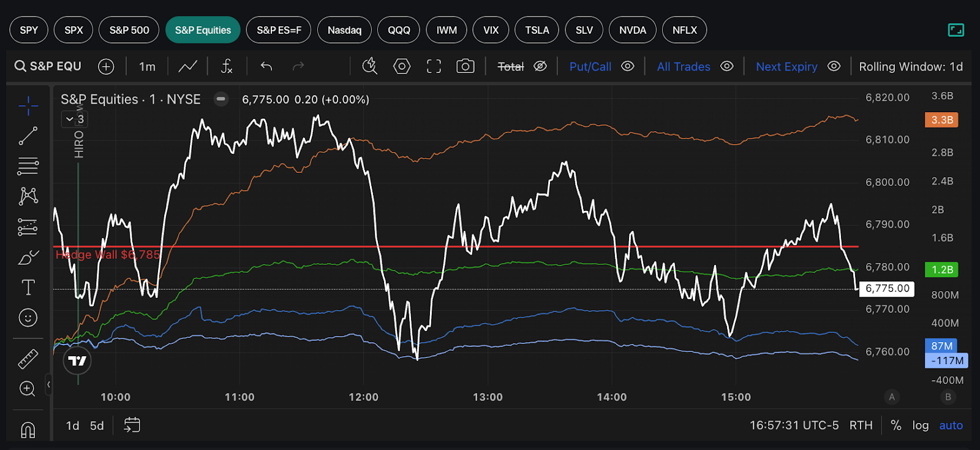Collapse the left drawing toolbar arrow
This screenshot has height=450, width=980.
point(48,385)
